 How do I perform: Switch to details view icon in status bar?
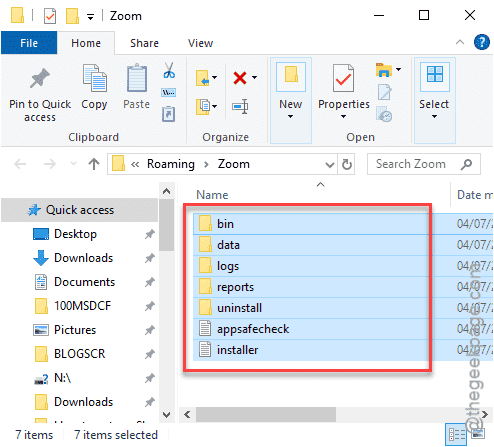(x=456, y=435)
